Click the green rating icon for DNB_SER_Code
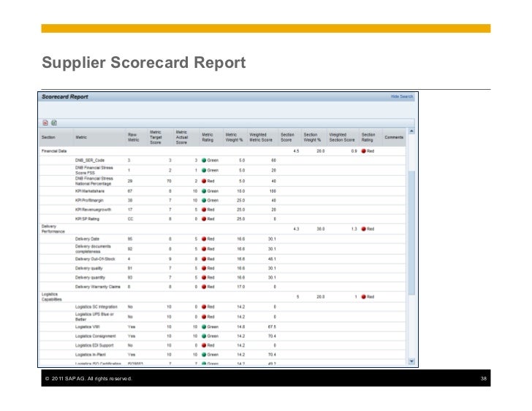The image size is (532, 411). point(204,161)
